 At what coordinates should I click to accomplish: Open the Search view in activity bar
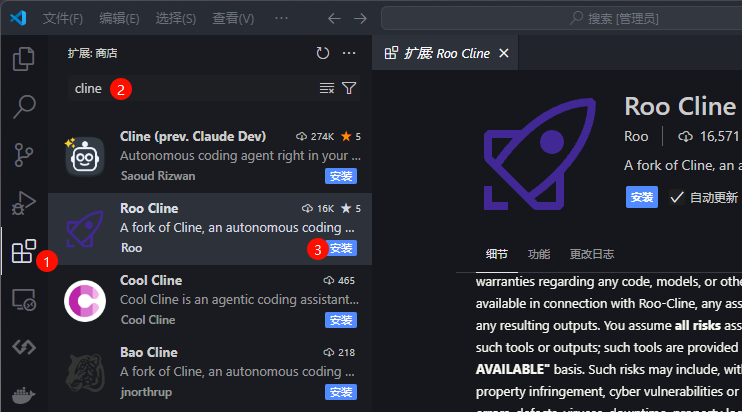24,106
